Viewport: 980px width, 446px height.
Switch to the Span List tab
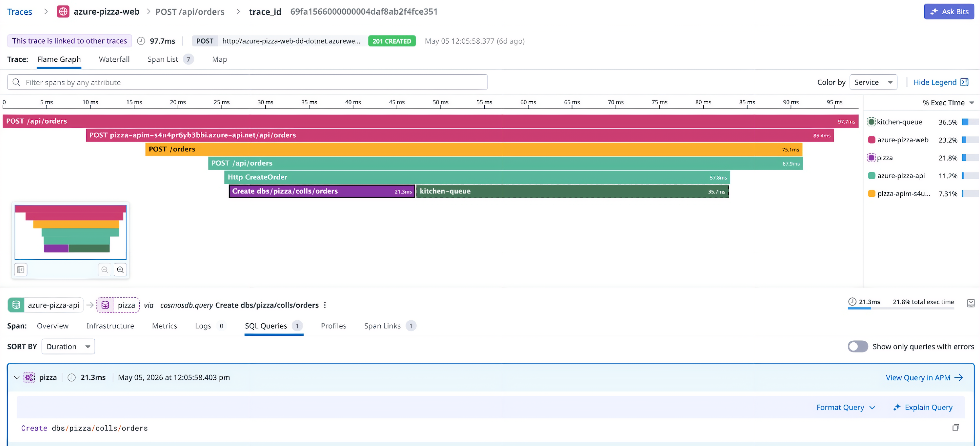(x=171, y=59)
